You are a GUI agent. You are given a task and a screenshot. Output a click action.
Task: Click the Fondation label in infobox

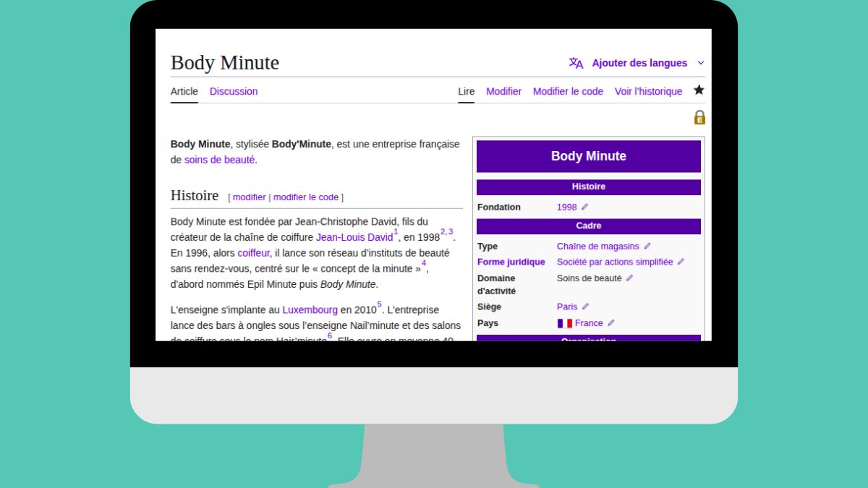(x=499, y=207)
